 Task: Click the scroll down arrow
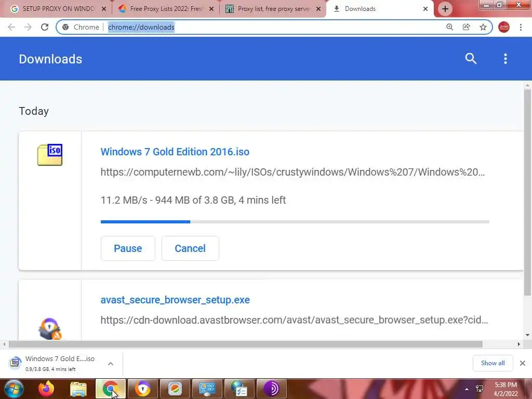tap(527, 335)
